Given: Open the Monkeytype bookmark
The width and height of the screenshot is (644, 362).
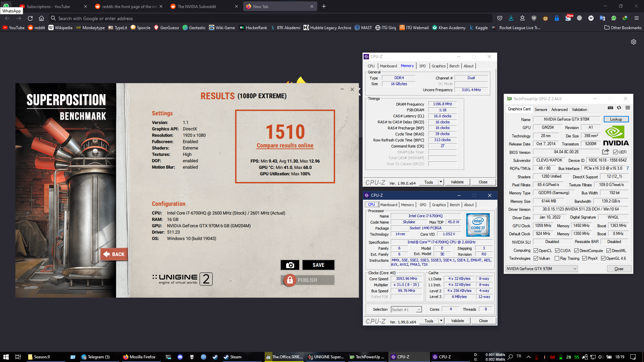Looking at the screenshot, I should (x=90, y=28).
